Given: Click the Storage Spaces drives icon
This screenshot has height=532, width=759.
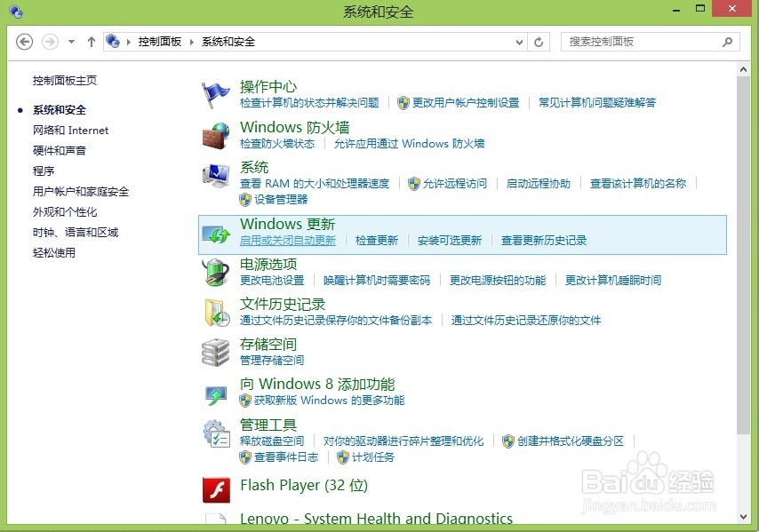Looking at the screenshot, I should (215, 353).
